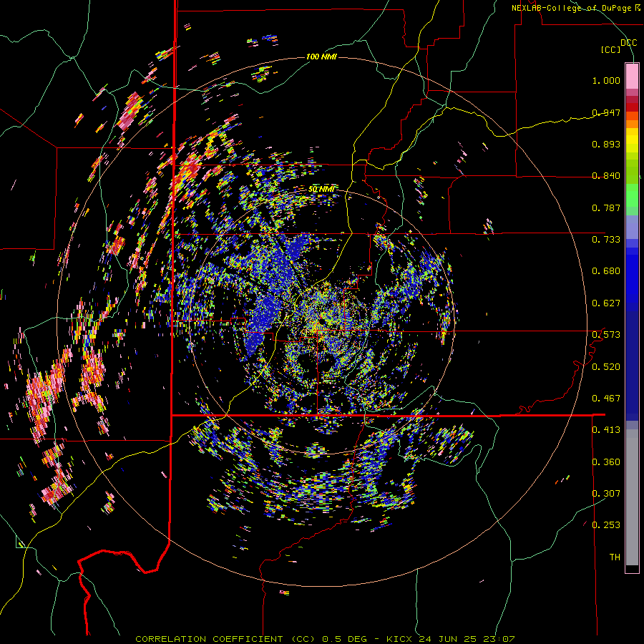Click the 100 NMI range ring label
This screenshot has width=644, height=644.
pos(321,57)
